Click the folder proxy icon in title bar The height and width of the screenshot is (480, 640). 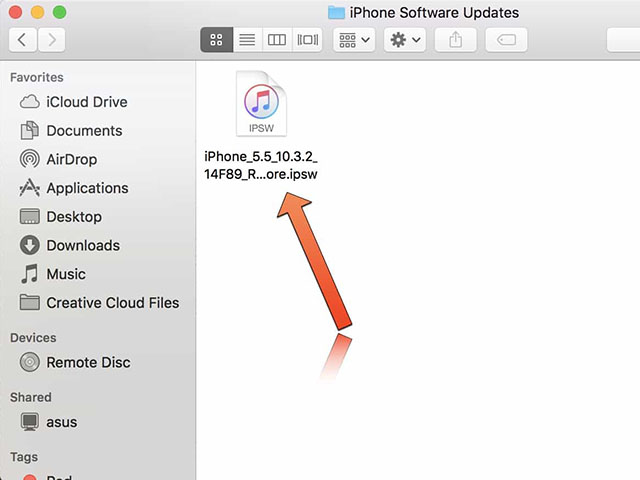336,13
